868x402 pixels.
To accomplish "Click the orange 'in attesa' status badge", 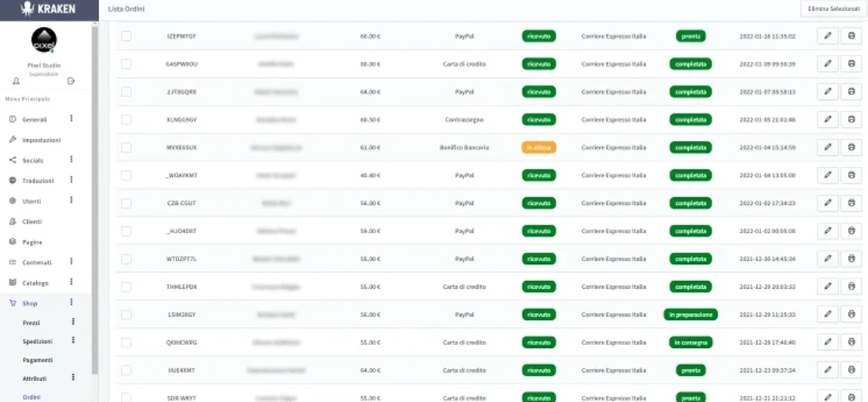I will pos(539,147).
